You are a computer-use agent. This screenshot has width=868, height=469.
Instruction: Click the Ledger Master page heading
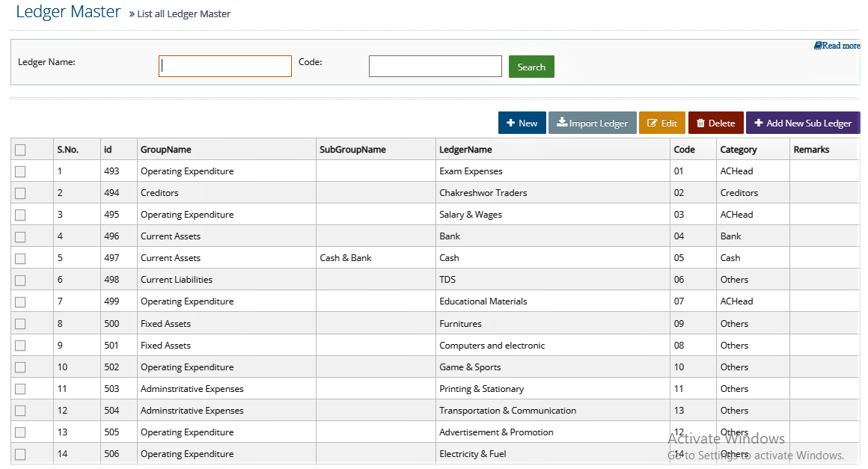point(68,12)
